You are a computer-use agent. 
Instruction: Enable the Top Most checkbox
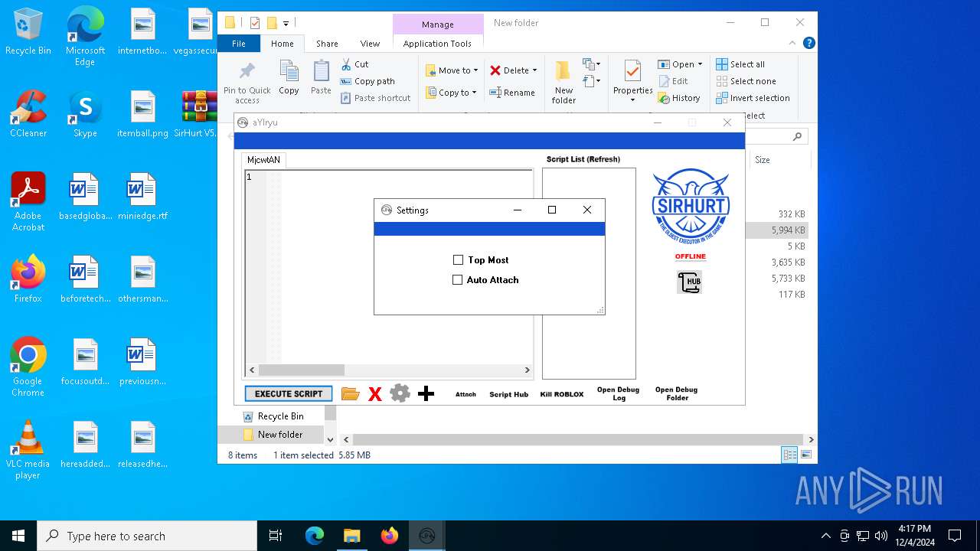[x=458, y=260]
